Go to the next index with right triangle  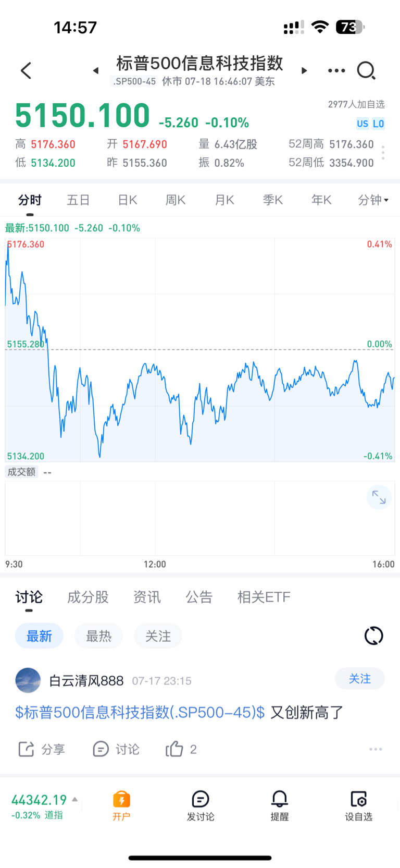coord(304,70)
